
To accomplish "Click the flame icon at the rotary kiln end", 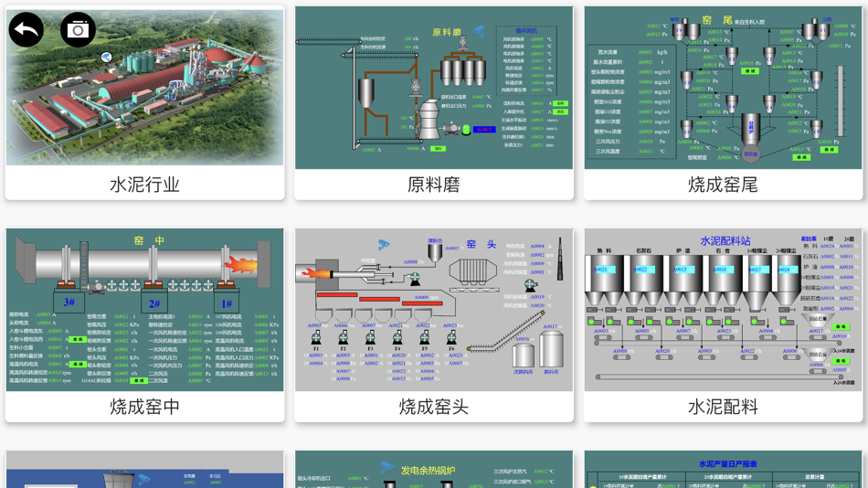I will coord(241,264).
